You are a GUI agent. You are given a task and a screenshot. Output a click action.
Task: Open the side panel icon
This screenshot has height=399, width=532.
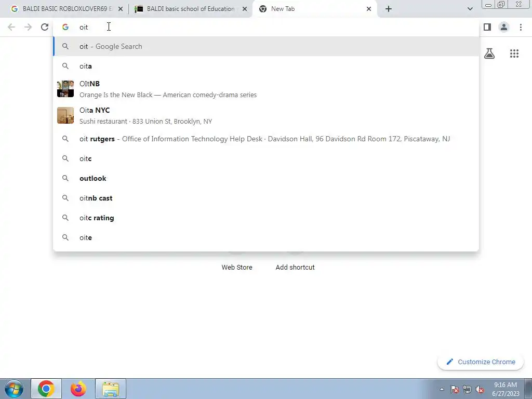point(487,27)
